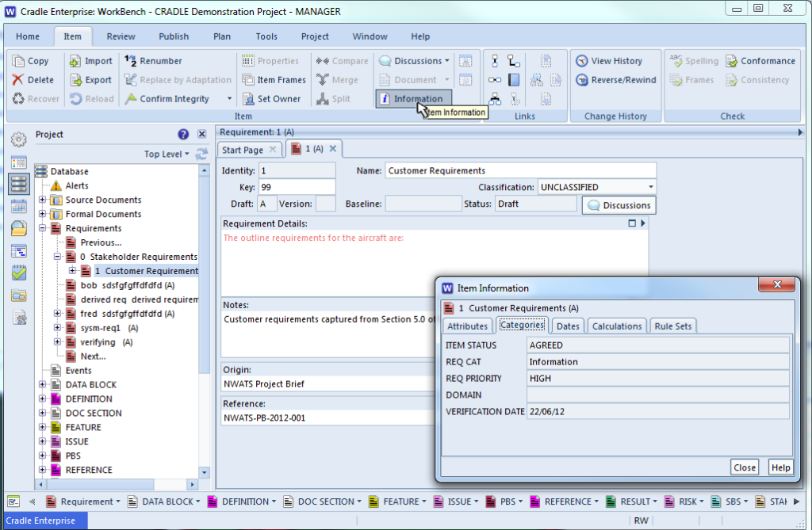Switch to the Tools ribbon tab
This screenshot has height=530, width=812.
(266, 36)
